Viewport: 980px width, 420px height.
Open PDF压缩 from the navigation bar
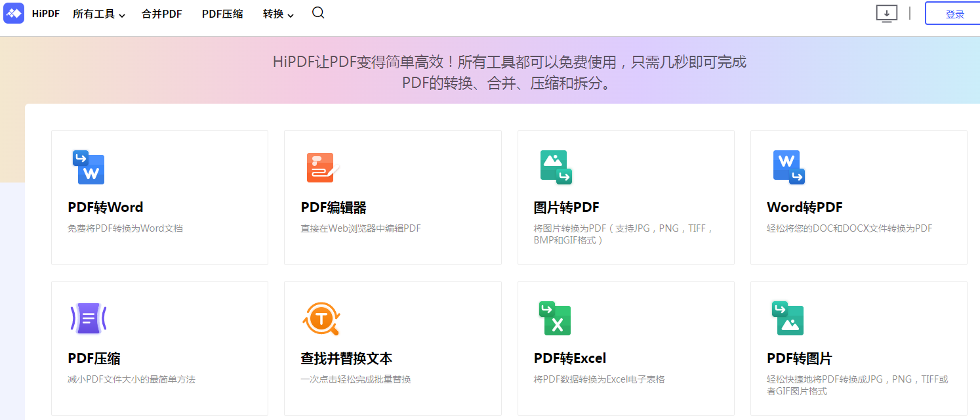[222, 14]
